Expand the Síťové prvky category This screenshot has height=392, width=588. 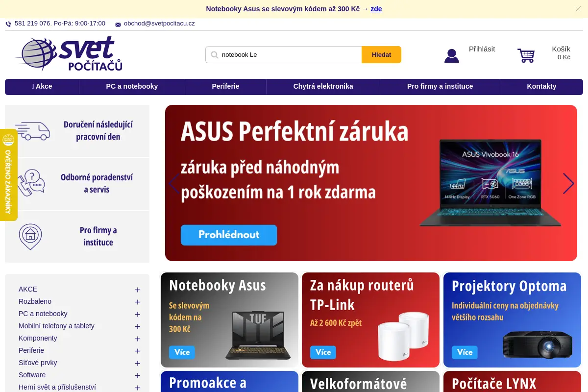coord(138,364)
